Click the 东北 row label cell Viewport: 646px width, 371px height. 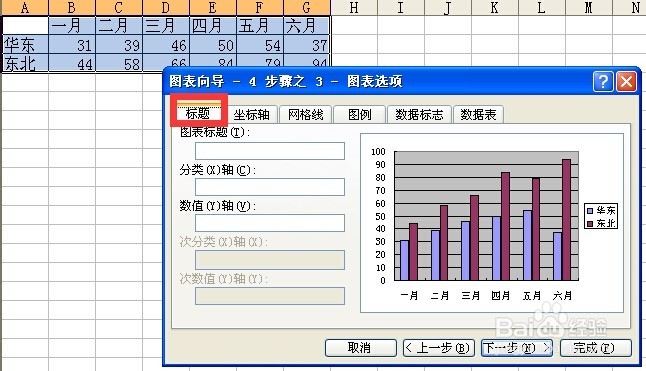pyautogui.click(x=25, y=63)
